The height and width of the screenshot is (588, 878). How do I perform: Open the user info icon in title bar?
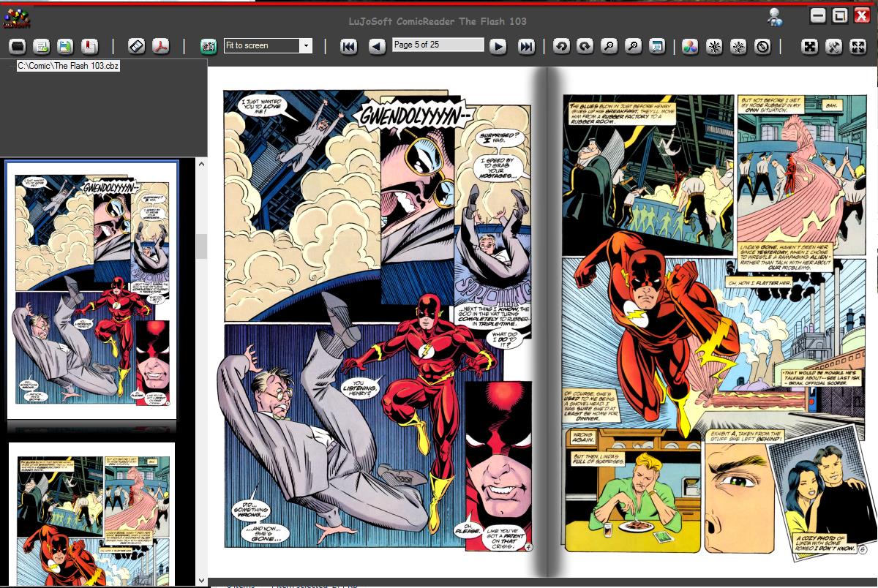(x=775, y=18)
